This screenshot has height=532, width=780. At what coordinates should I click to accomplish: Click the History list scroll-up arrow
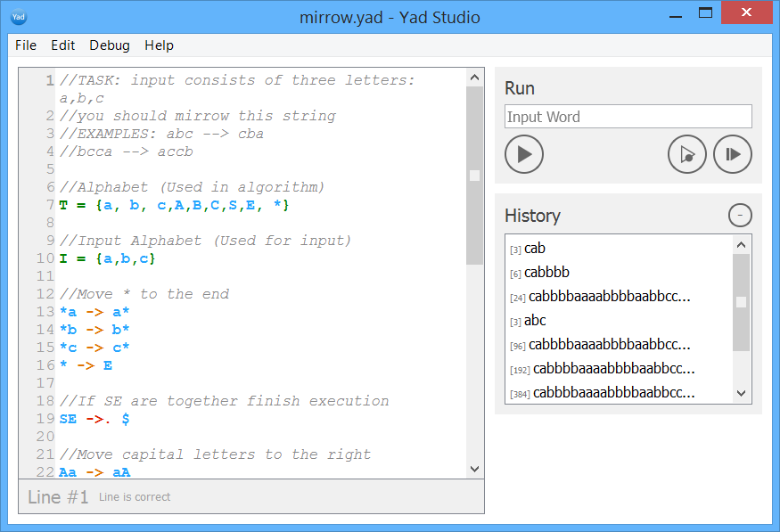[741, 244]
